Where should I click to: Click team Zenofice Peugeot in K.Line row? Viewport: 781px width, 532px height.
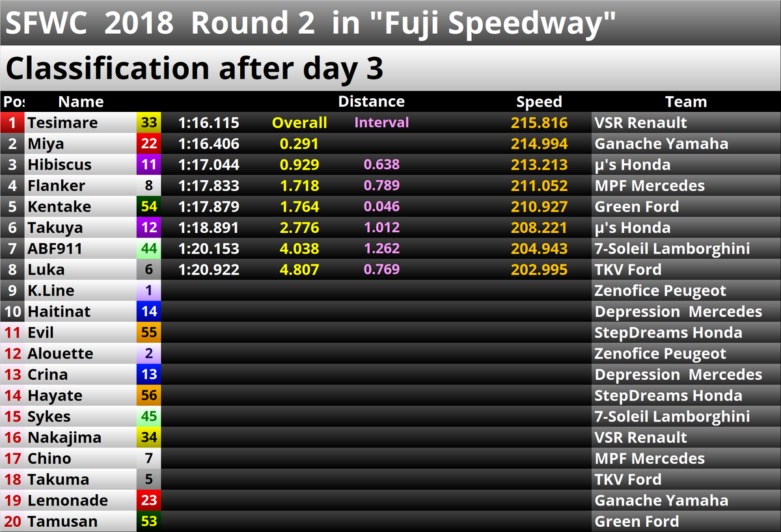661,291
